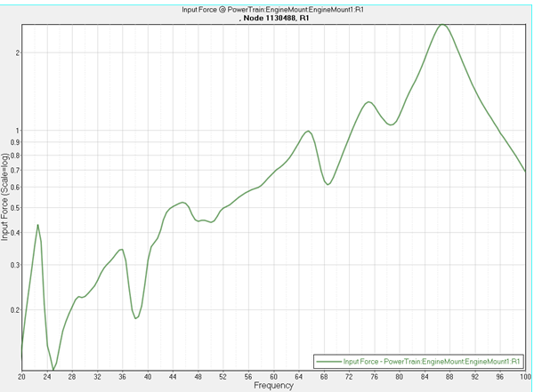534x392 pixels.
Task: Click the '100' tick on the frequency axis
Action: tap(525, 378)
